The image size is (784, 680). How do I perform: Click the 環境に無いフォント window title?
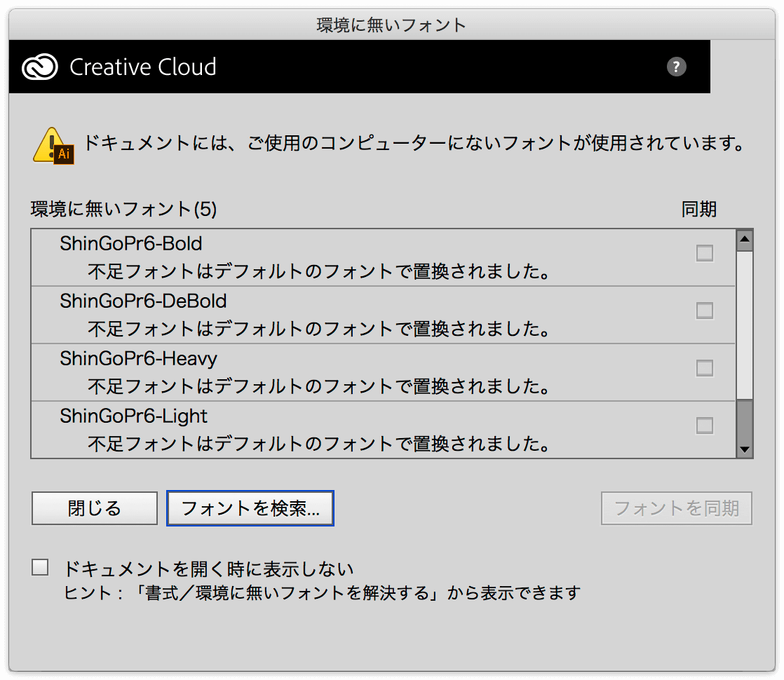click(x=391, y=25)
